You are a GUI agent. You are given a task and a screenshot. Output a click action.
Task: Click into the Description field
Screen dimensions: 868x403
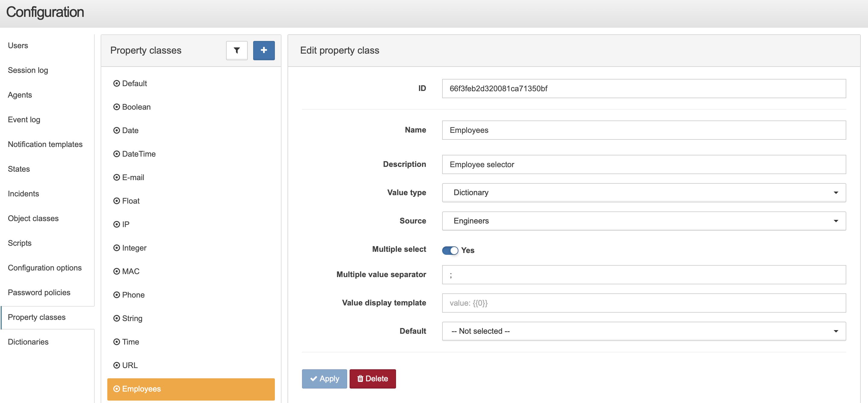tap(643, 165)
